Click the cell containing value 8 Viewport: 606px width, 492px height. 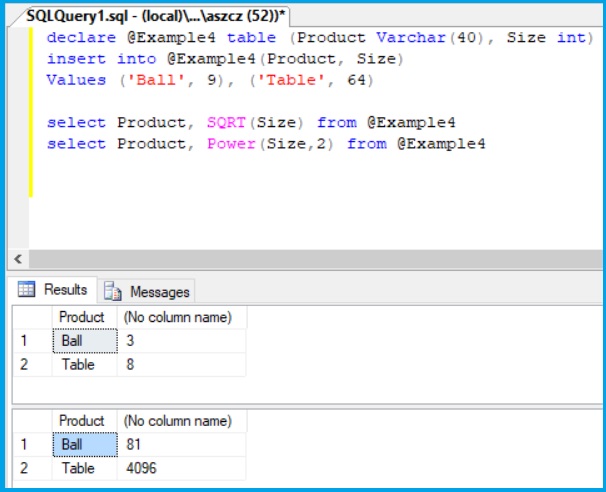[181, 365]
